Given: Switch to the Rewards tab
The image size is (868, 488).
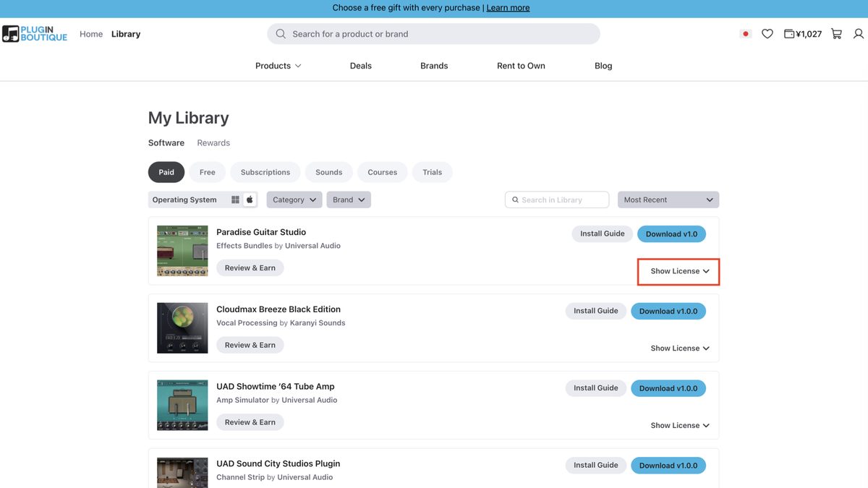Looking at the screenshot, I should [x=213, y=143].
